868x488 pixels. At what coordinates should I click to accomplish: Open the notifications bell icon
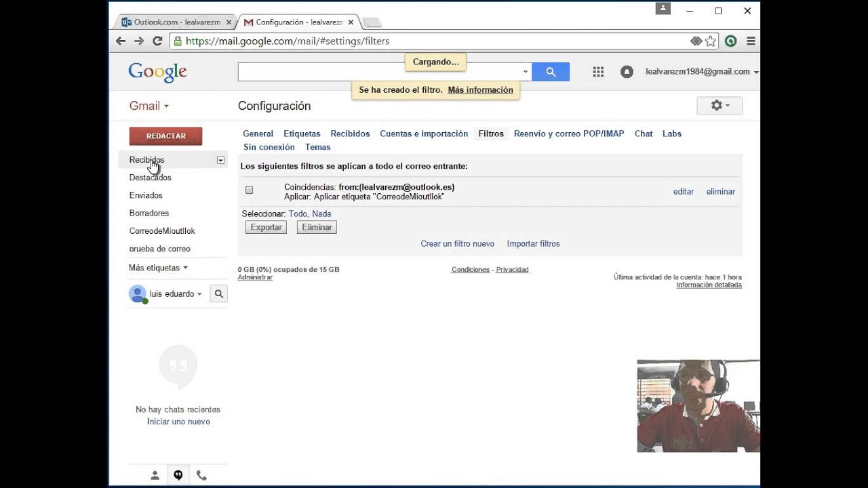627,72
